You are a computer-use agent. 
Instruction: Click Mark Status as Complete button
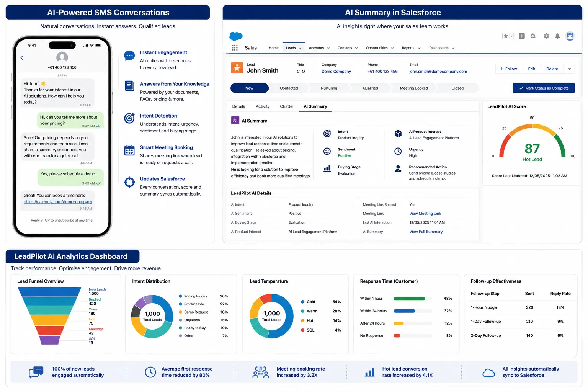pyautogui.click(x=544, y=88)
